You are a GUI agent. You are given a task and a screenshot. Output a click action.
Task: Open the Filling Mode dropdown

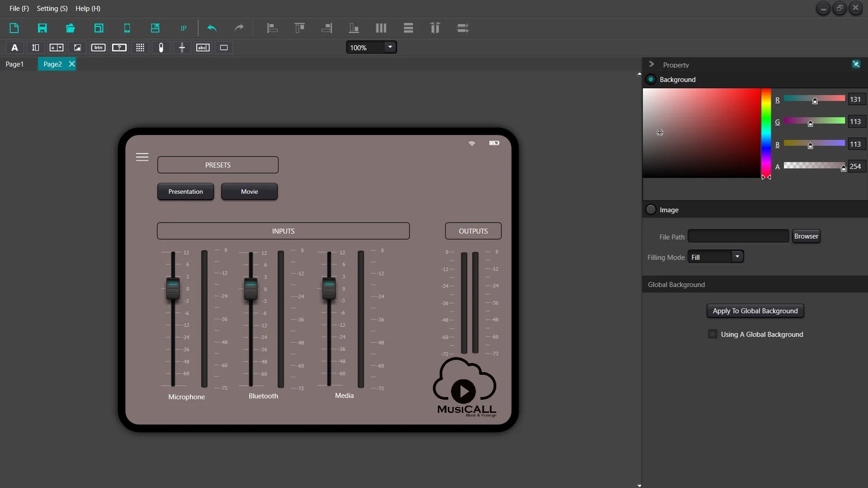pos(737,257)
